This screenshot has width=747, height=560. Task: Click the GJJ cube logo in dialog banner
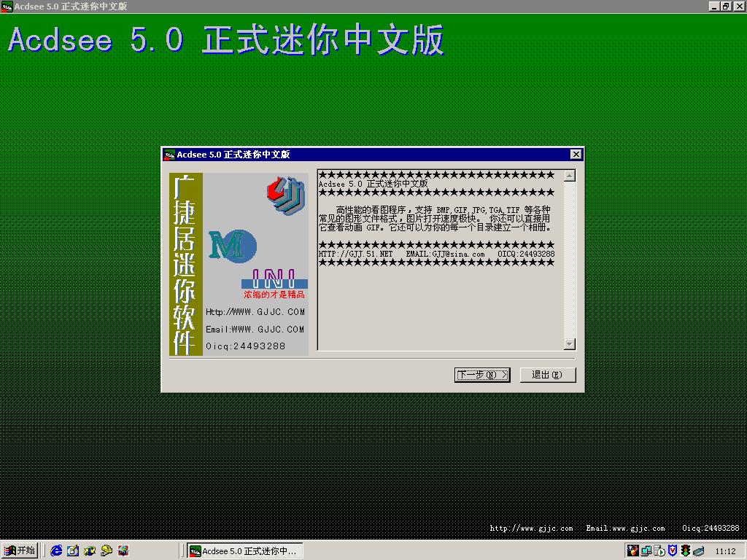click(286, 195)
